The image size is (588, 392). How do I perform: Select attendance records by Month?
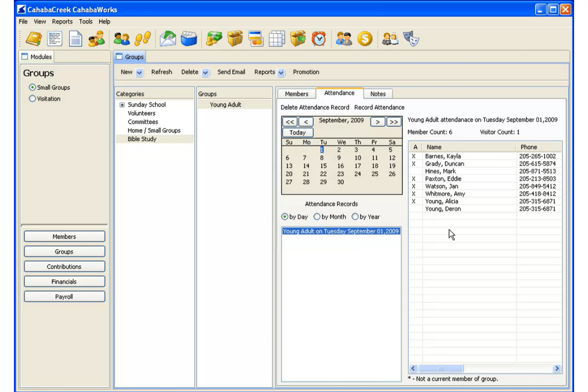pyautogui.click(x=317, y=217)
